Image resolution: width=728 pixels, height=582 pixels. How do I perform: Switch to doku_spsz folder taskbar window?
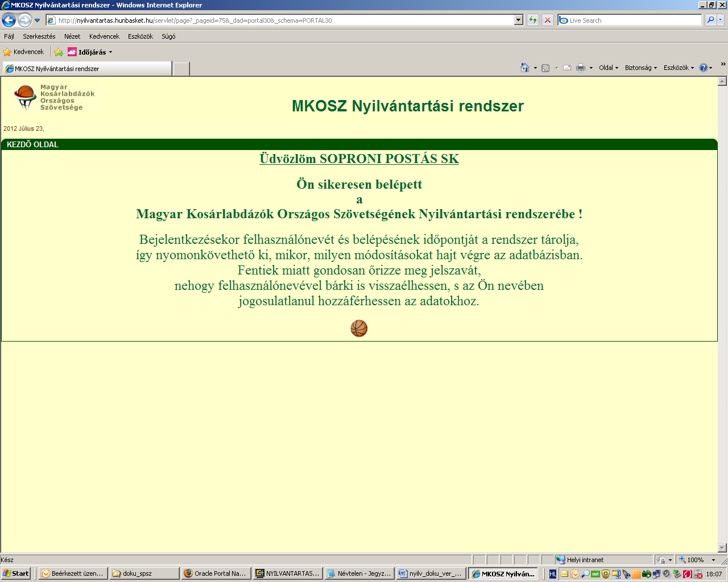(144, 573)
